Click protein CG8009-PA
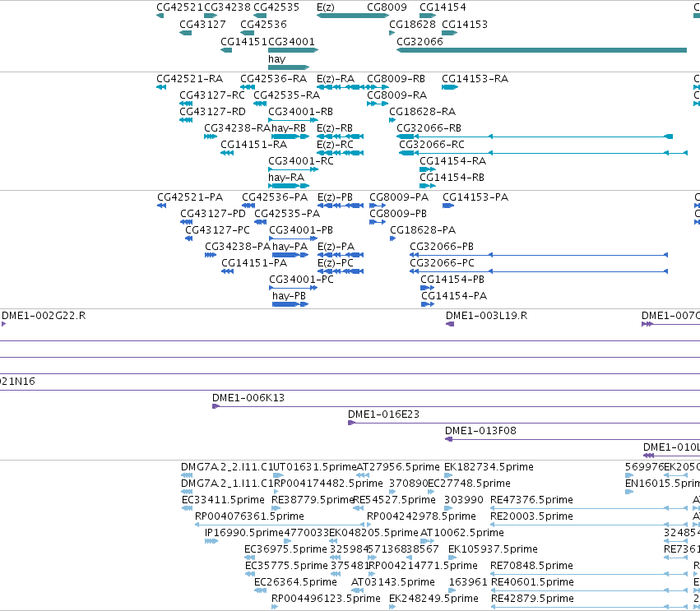 399,197
